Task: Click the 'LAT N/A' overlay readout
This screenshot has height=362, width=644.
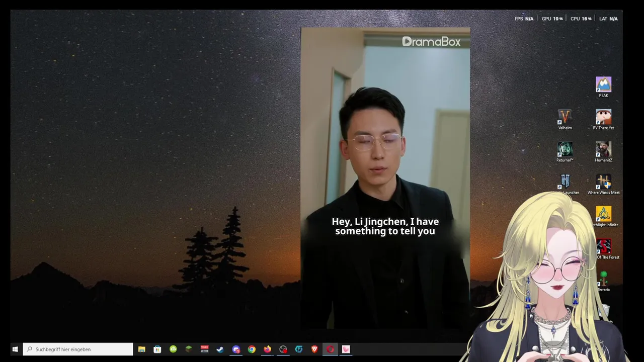Action: (x=608, y=19)
